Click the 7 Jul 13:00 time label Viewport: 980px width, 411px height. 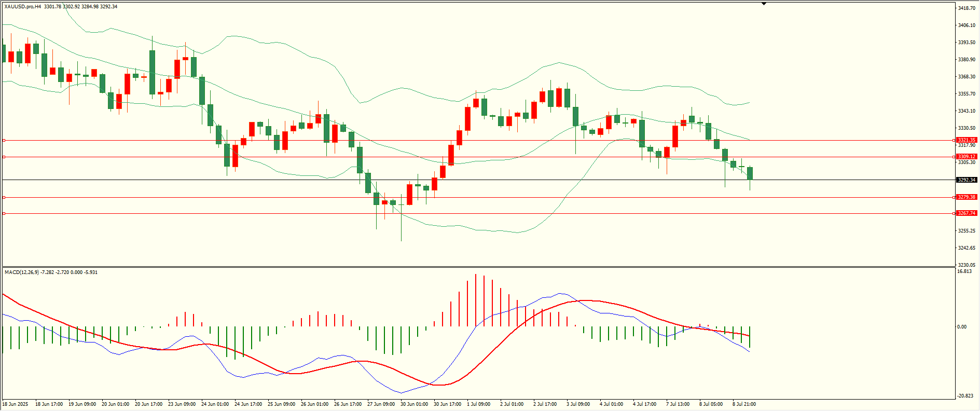pos(678,404)
